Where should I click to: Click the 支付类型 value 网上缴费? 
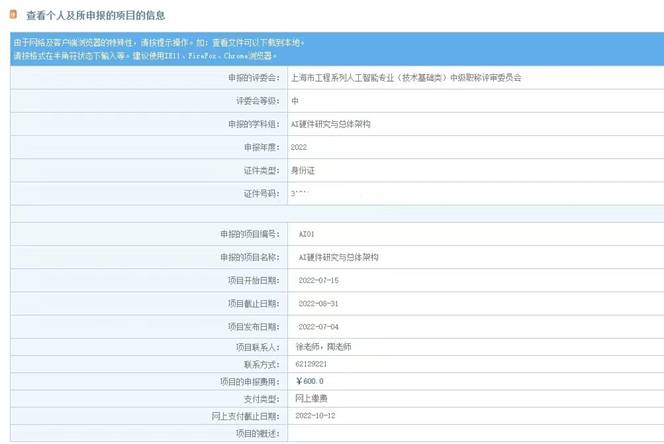tap(314, 398)
